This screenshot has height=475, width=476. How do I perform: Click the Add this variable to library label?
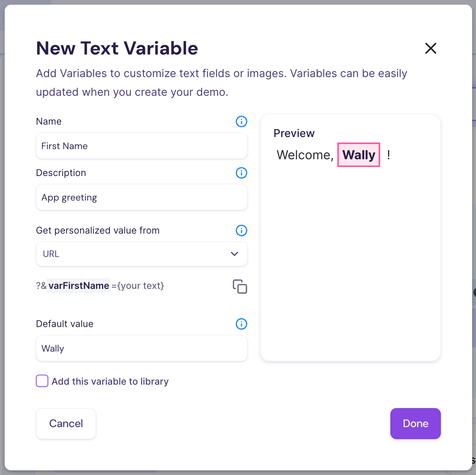(110, 382)
